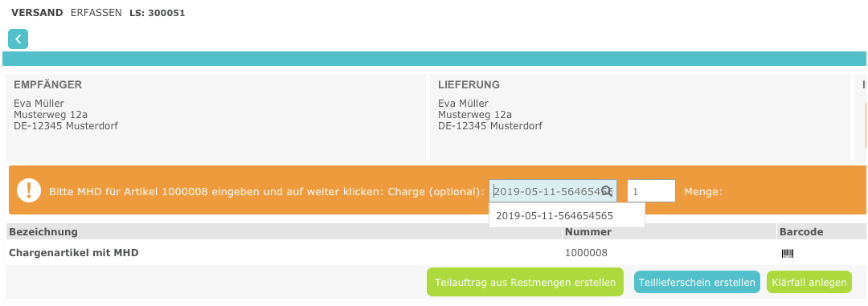Image resolution: width=868 pixels, height=306 pixels.
Task: Click the Menge label in orange bar
Action: coord(703,192)
